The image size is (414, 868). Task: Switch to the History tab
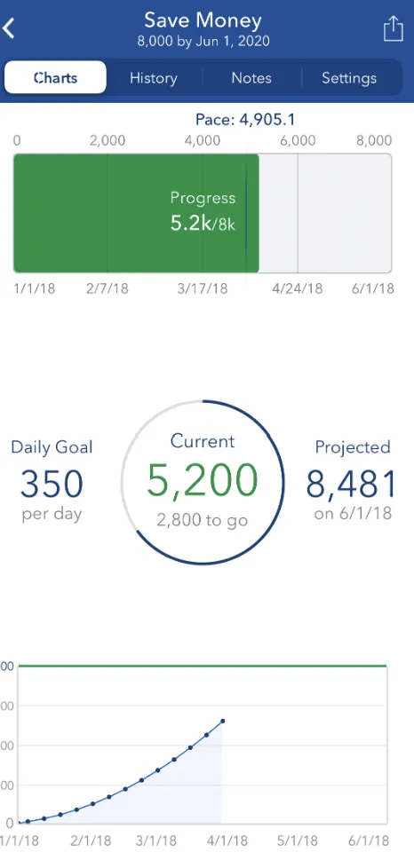coord(154,78)
